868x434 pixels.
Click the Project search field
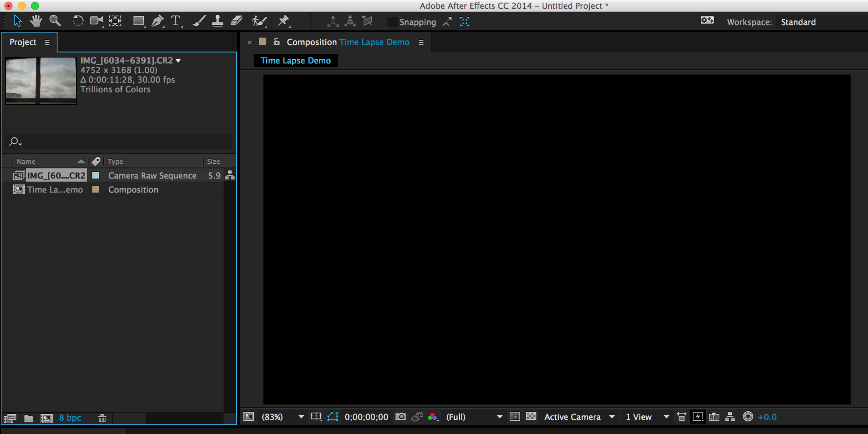[x=120, y=141]
